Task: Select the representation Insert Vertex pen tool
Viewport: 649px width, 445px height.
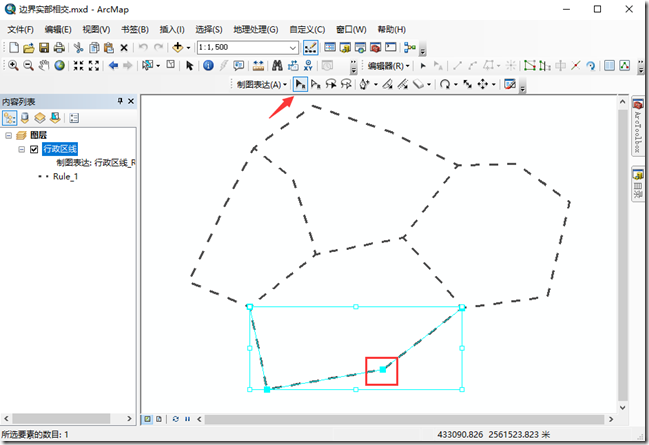Action: [x=364, y=84]
